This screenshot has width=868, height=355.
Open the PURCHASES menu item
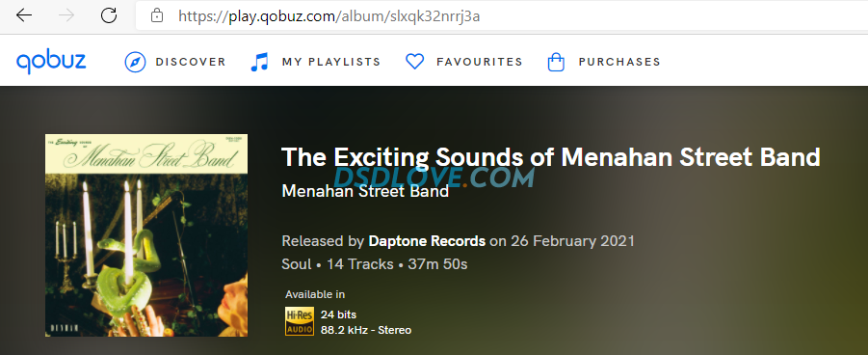(619, 62)
